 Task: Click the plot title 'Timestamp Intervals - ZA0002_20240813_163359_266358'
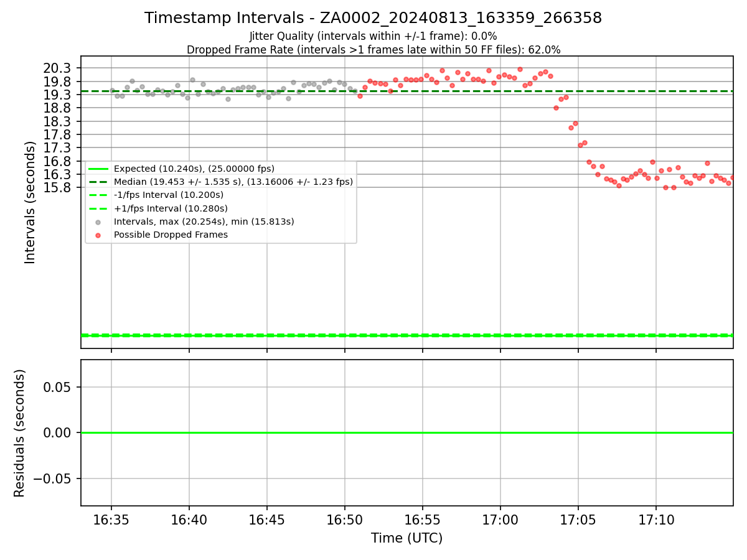pyautogui.click(x=374, y=18)
